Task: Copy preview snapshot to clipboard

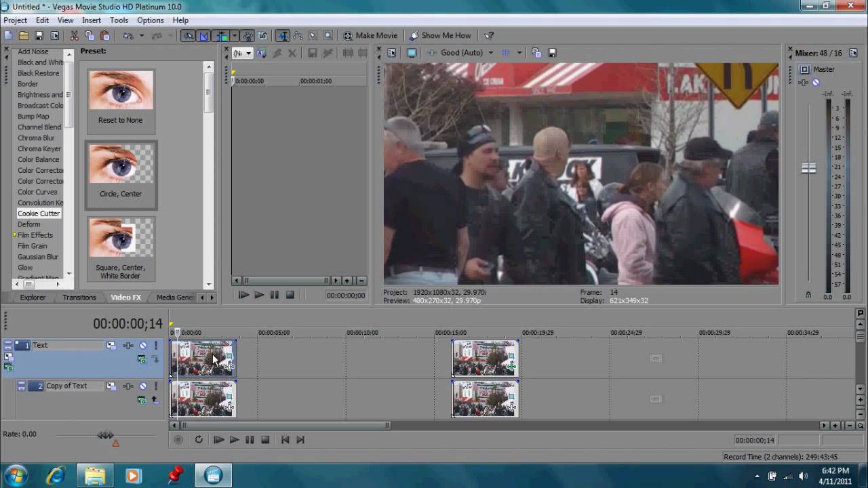Action: (536, 53)
